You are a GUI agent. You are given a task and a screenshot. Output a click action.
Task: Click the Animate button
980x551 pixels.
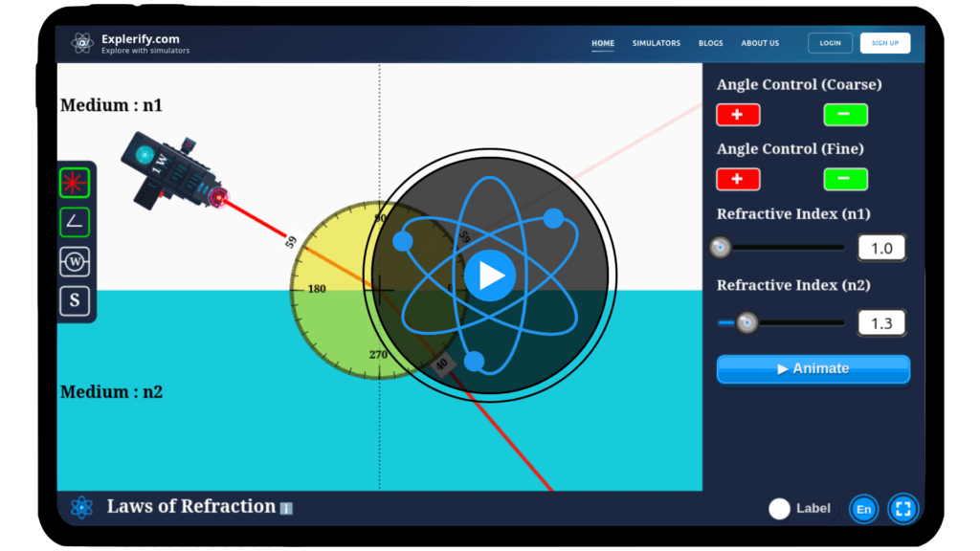click(x=813, y=368)
